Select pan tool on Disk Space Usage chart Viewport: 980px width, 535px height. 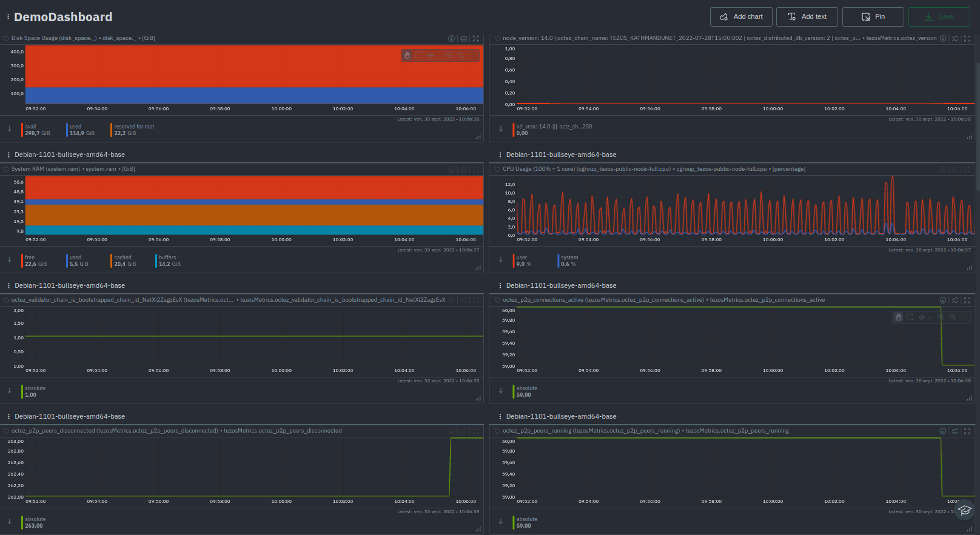[407, 55]
